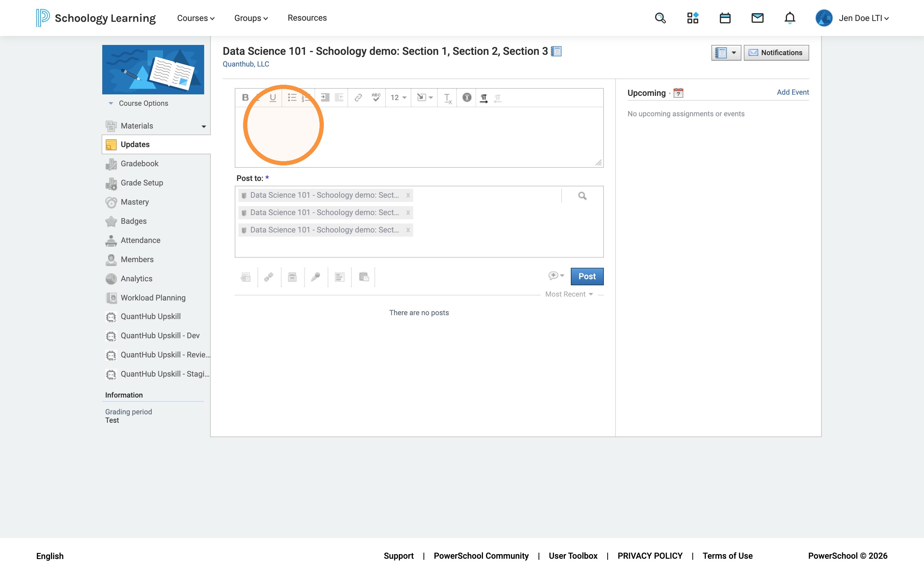
Task: Open the app center grid icon
Action: 693,18
